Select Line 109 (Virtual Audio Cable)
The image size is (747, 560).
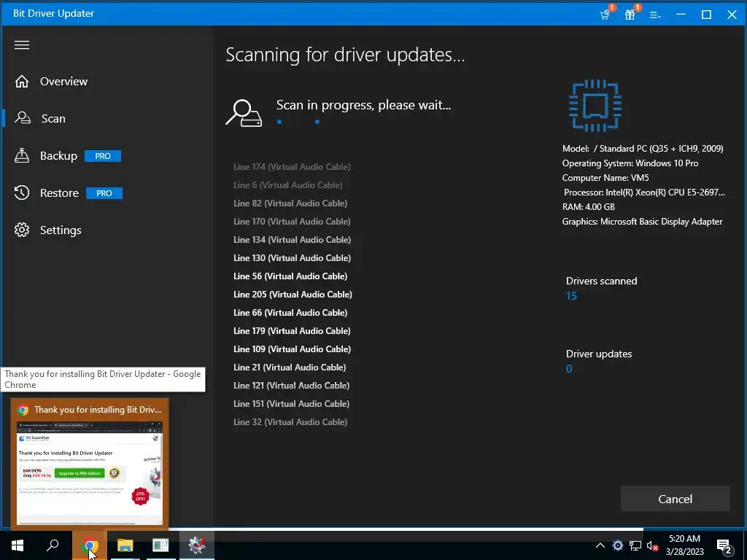[x=292, y=349]
